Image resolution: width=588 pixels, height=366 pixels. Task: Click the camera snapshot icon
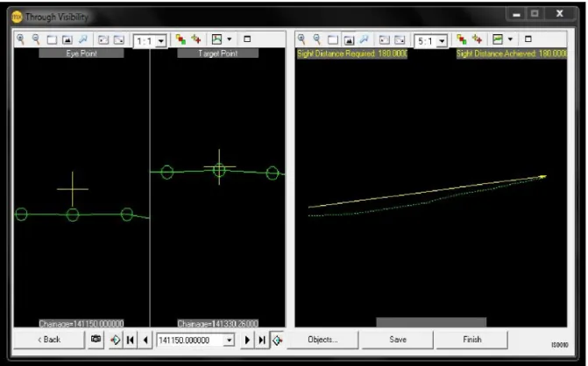[x=96, y=340]
